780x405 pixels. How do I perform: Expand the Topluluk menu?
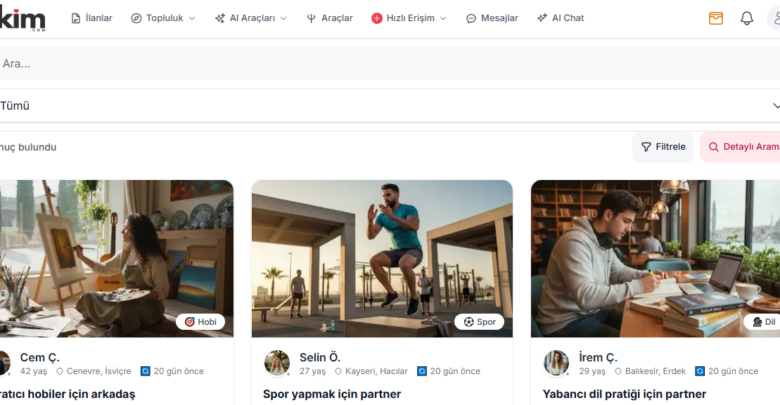(163, 18)
